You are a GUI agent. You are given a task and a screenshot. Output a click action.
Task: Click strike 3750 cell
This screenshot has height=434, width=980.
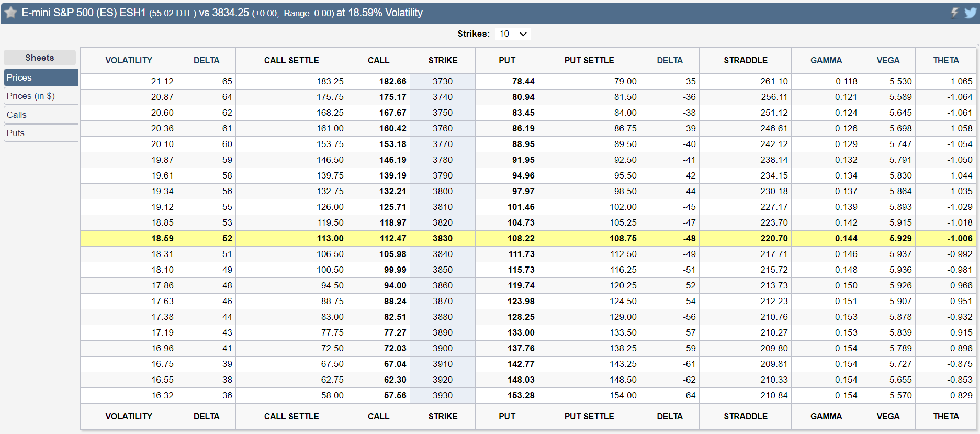[443, 113]
